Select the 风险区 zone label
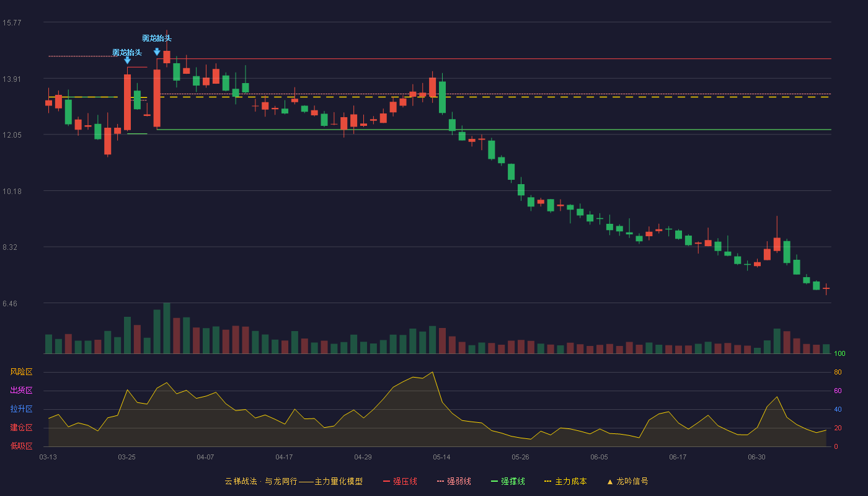This screenshot has height=496, width=868. [x=21, y=372]
